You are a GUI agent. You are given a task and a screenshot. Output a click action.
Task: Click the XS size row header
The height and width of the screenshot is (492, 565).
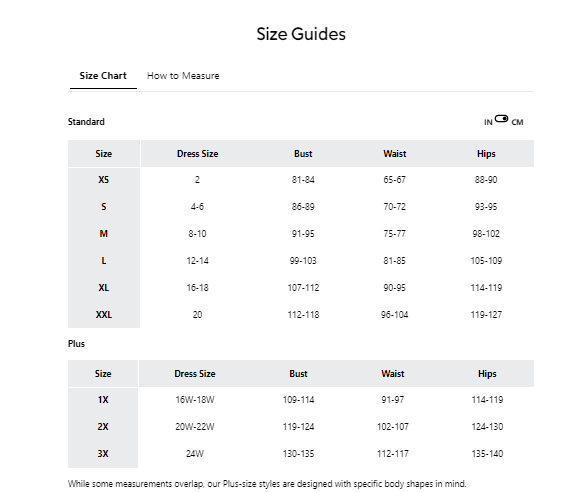(104, 179)
